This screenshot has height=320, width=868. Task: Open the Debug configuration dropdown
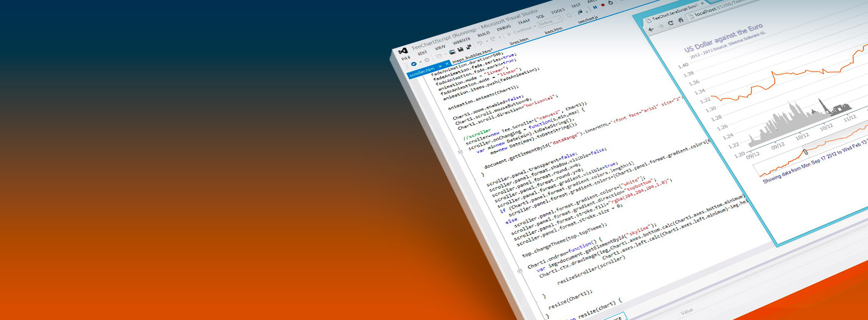tap(550, 22)
